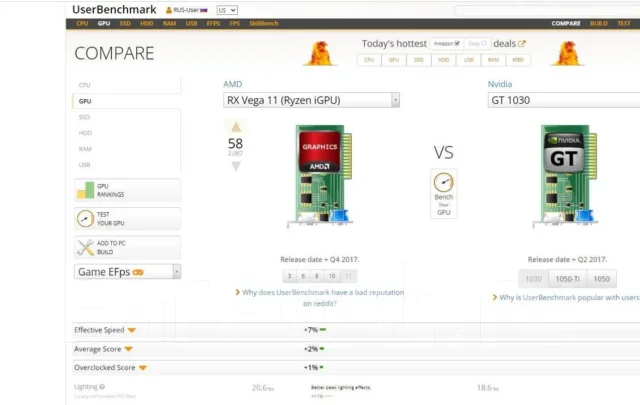
Task: Select RAM deals button under Today's hottest
Action: point(493,60)
